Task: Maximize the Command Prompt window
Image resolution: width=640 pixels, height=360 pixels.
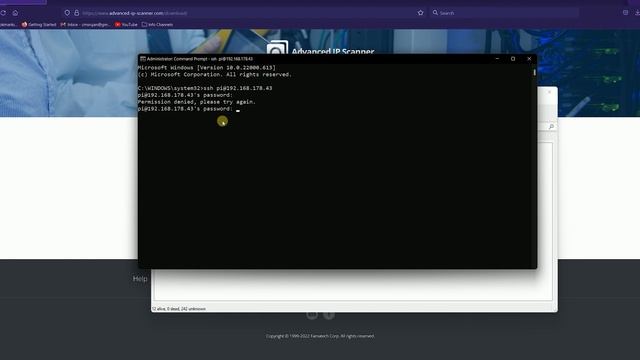Action: [x=513, y=59]
